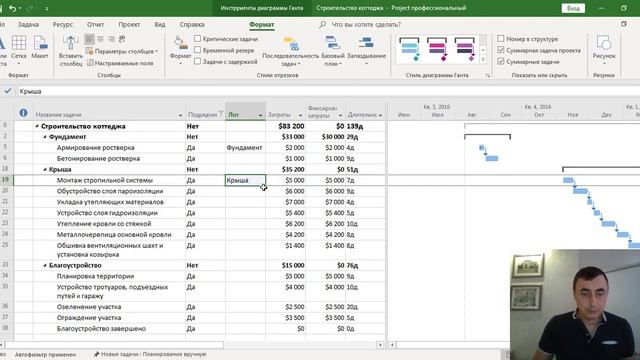Toggle Суммарные задачи checkbox

coord(501,62)
